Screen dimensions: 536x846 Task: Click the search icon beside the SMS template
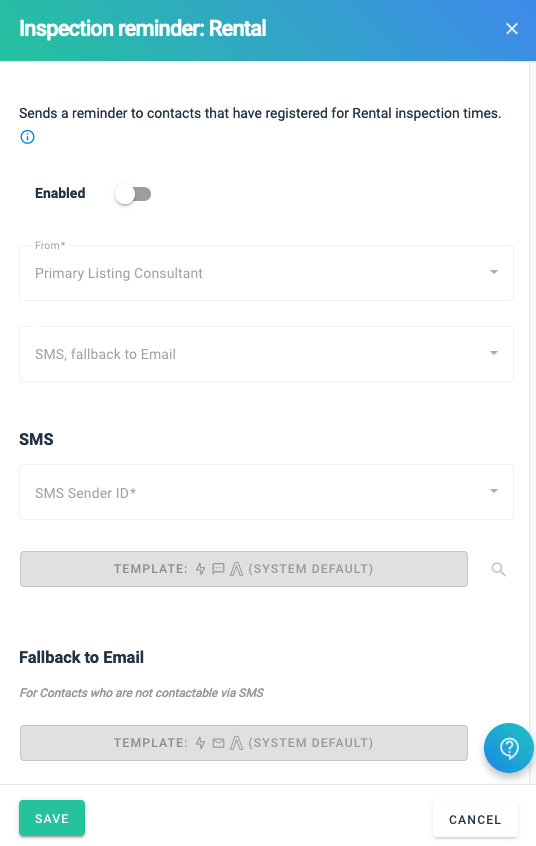[x=499, y=569]
